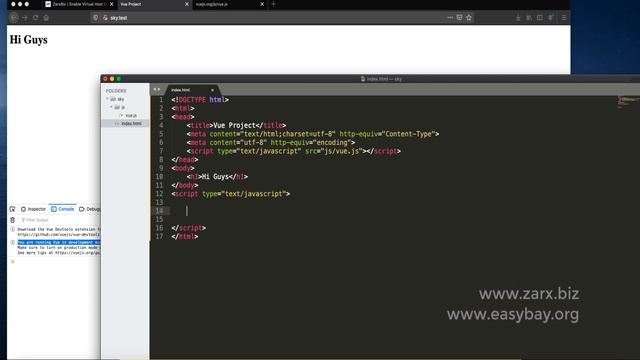
Task: Clear console output with trash icon
Action: click(12, 220)
